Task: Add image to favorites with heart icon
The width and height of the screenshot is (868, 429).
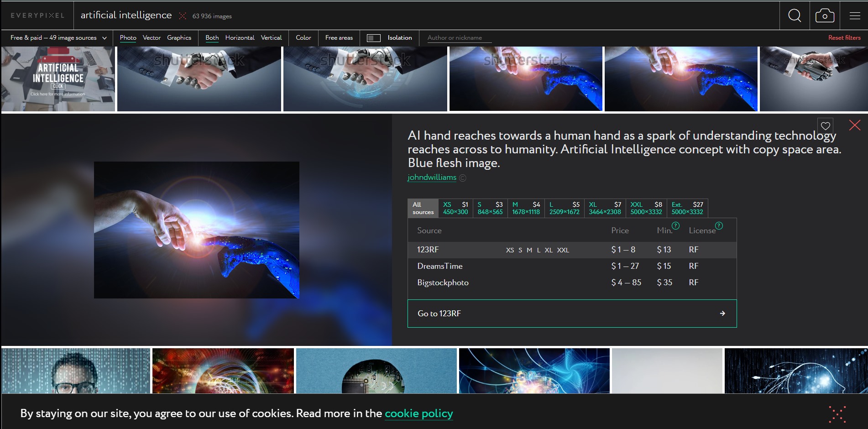Action: (826, 126)
